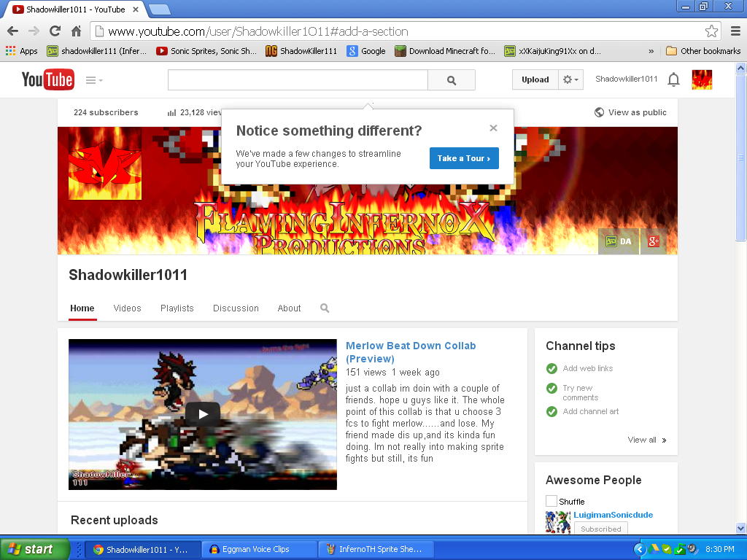Image resolution: width=747 pixels, height=560 pixels.
Task: Click View all channel tips
Action: click(x=646, y=440)
